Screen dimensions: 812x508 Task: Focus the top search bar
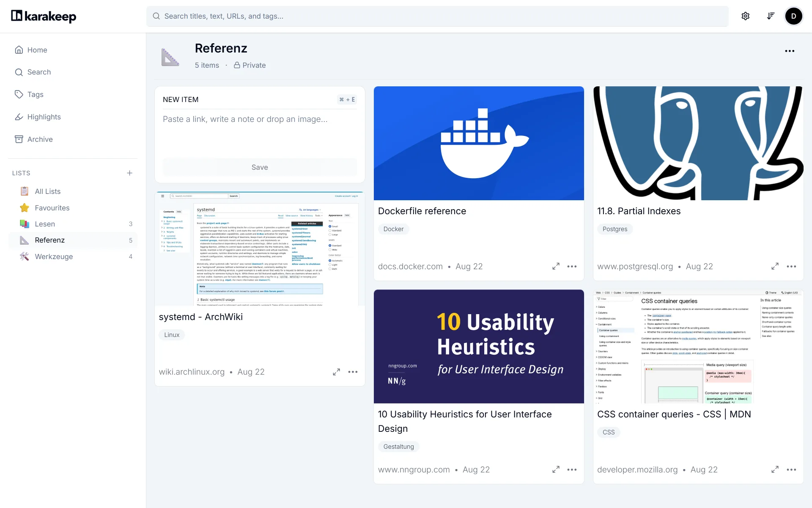(x=437, y=16)
